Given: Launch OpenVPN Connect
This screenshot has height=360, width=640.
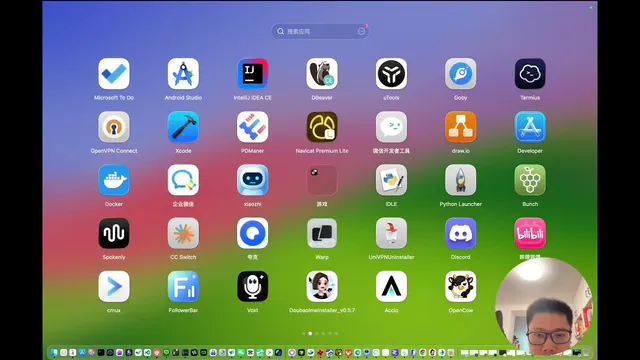Looking at the screenshot, I should click(x=114, y=127).
